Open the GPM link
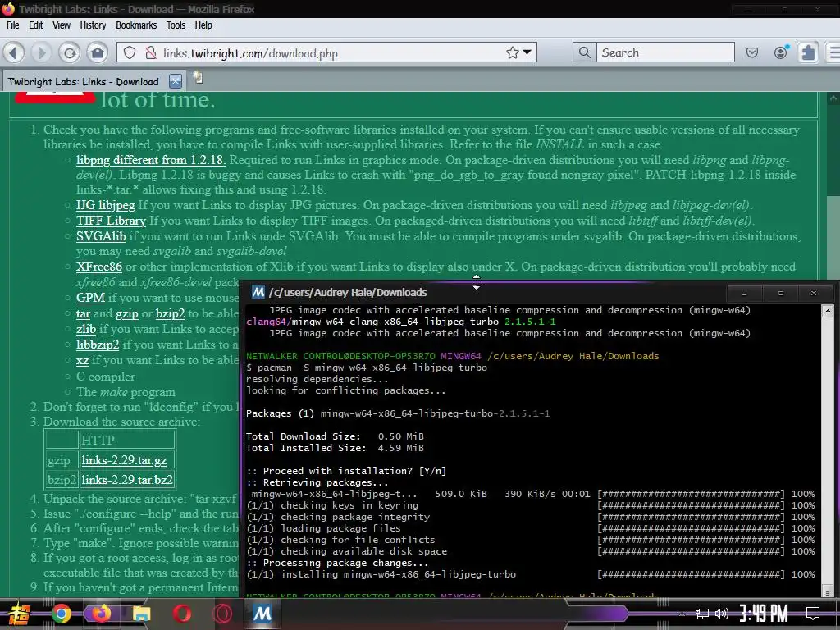Screen dimensions: 840x630 [90, 298]
